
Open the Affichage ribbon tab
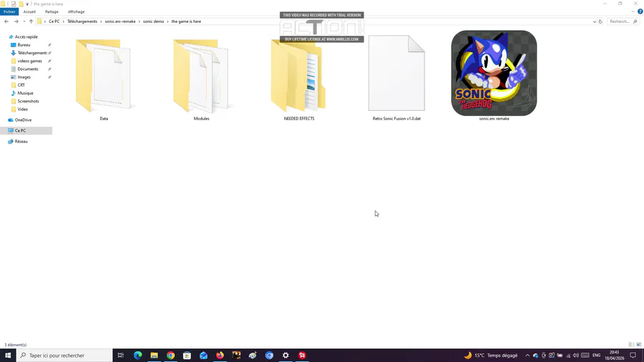[x=76, y=12]
